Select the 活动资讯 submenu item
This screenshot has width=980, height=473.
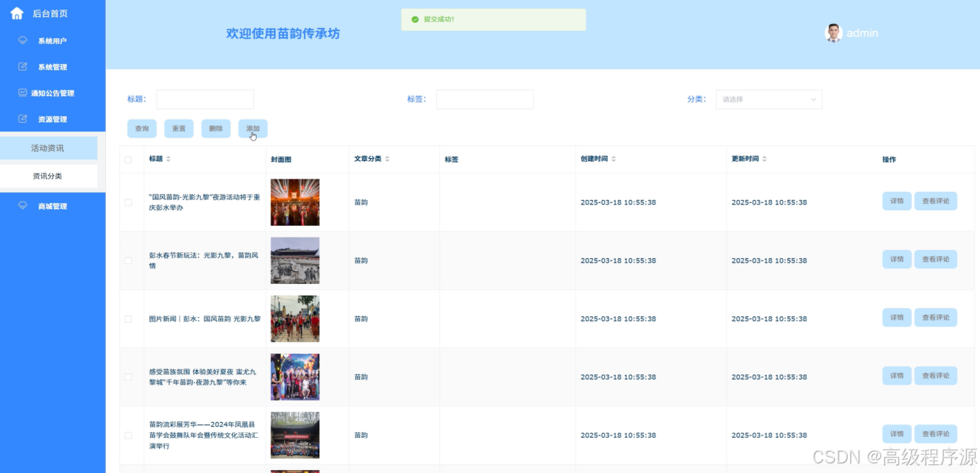[x=49, y=148]
